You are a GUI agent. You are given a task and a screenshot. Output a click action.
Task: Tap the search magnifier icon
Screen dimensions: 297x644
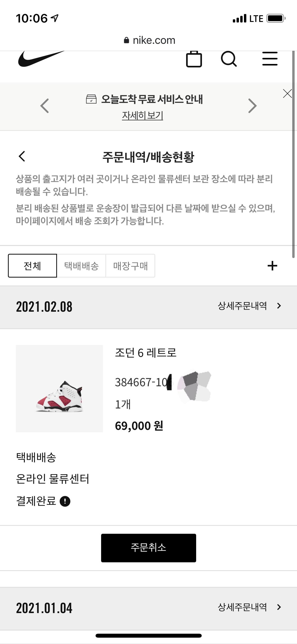point(229,59)
